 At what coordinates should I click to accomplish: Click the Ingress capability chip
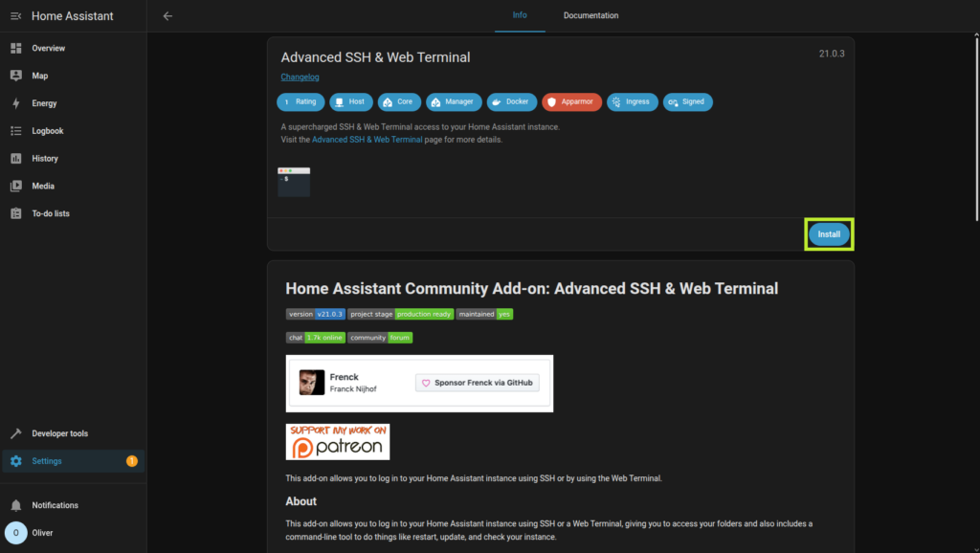(x=633, y=101)
